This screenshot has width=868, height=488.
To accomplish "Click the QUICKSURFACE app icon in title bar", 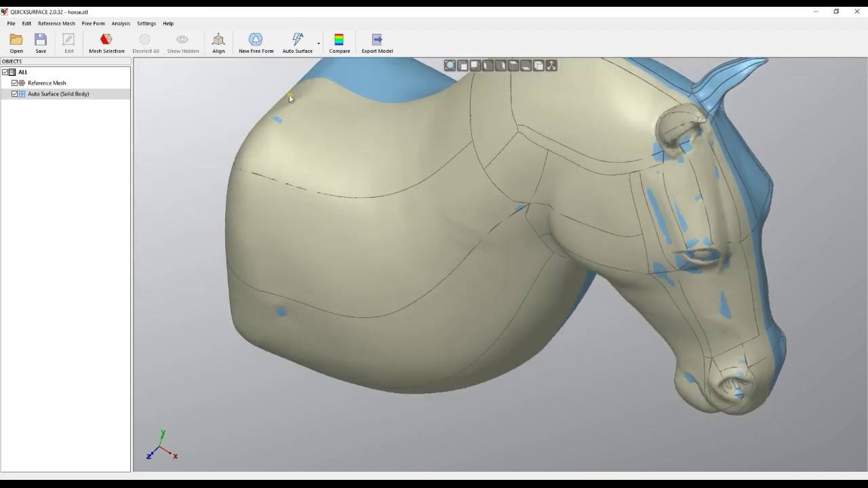I will [5, 12].
